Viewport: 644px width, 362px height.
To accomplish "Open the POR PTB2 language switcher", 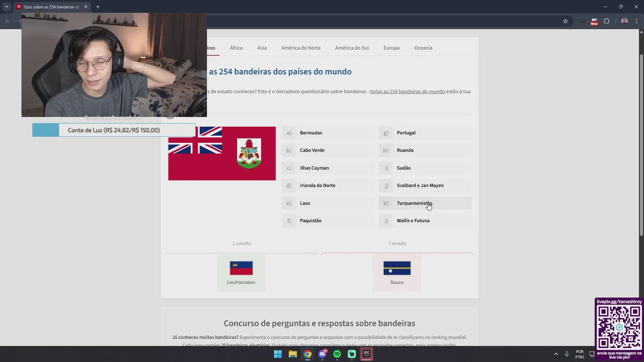I will (580, 354).
